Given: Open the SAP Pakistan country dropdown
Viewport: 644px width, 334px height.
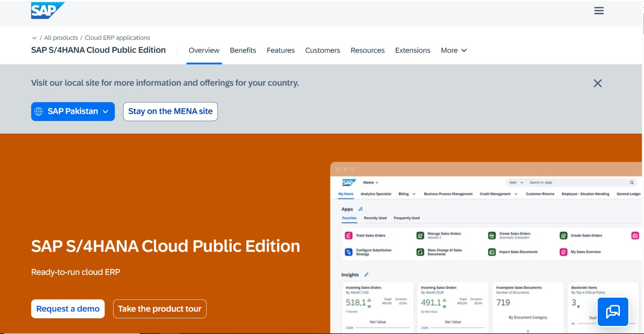Looking at the screenshot, I should point(73,111).
